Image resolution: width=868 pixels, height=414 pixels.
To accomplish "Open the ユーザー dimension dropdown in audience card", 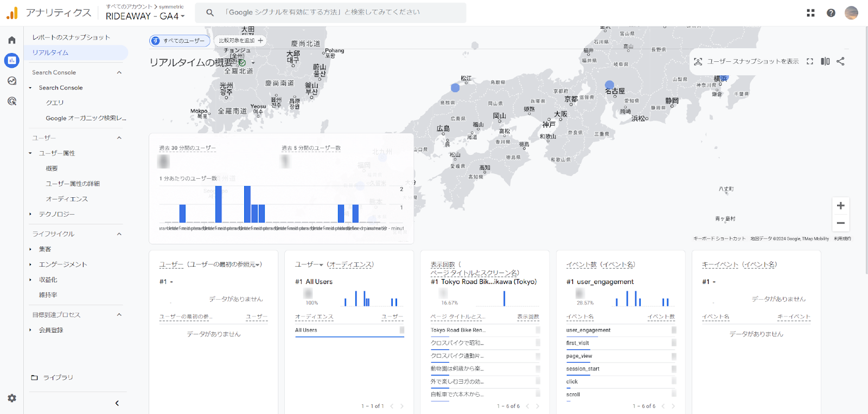I will (x=309, y=264).
